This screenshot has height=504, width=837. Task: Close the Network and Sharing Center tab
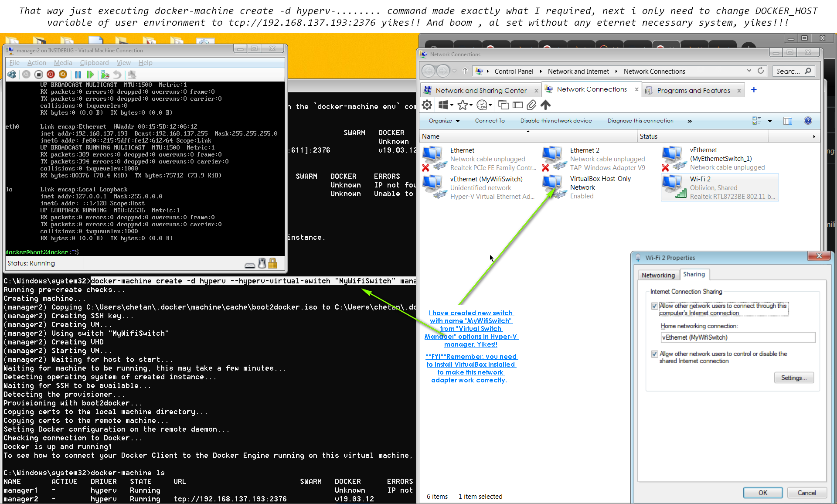coord(536,91)
